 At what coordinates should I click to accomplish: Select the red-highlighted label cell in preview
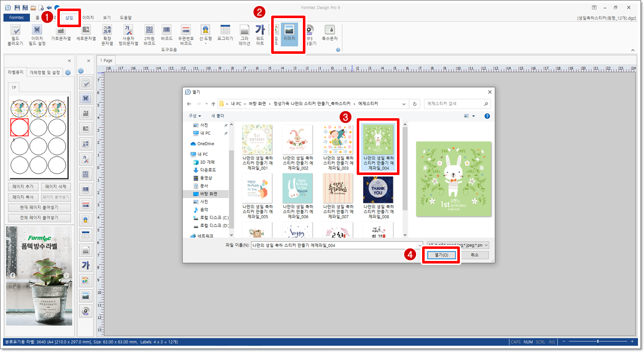pos(19,127)
